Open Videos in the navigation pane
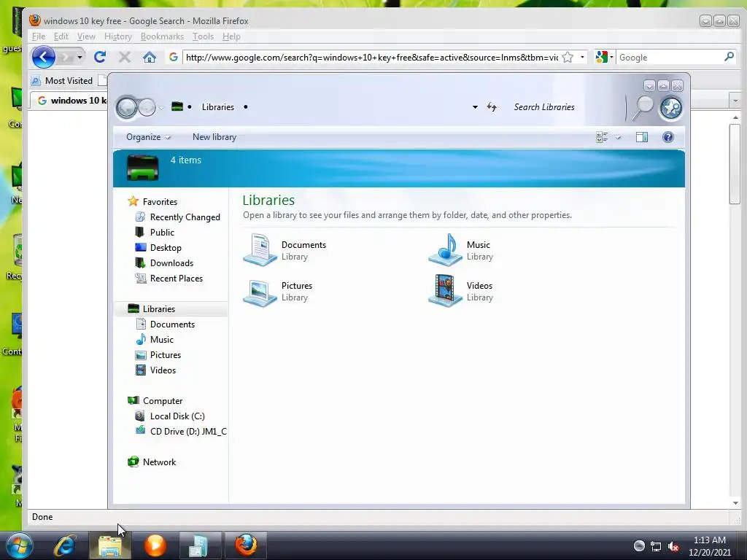The width and height of the screenshot is (747, 560). click(x=163, y=370)
